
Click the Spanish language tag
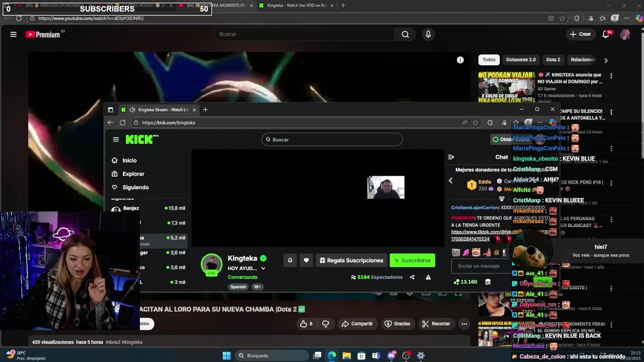click(238, 287)
